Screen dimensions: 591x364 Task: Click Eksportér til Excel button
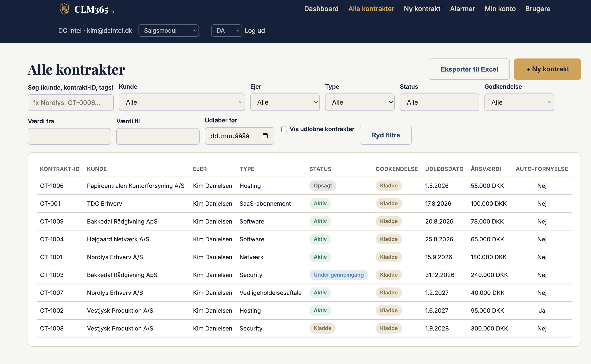[469, 69]
